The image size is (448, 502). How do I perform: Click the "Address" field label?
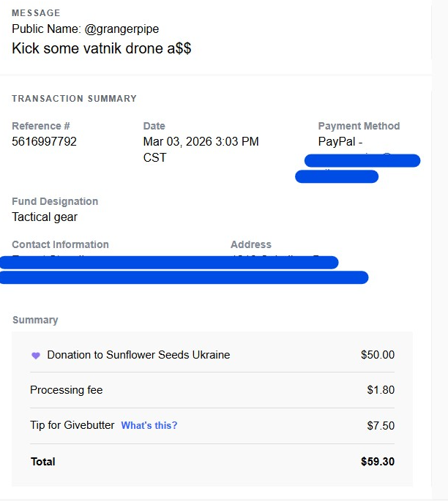click(x=250, y=244)
